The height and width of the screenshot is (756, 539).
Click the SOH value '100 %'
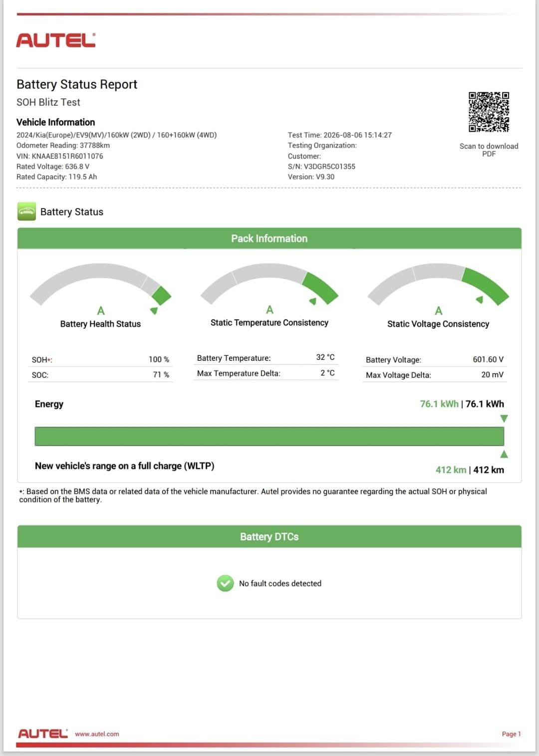tap(159, 359)
